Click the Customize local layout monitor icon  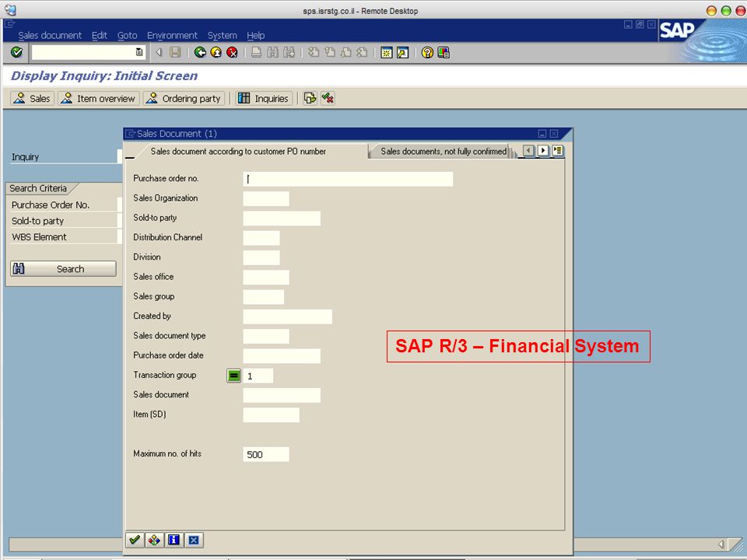click(x=444, y=52)
